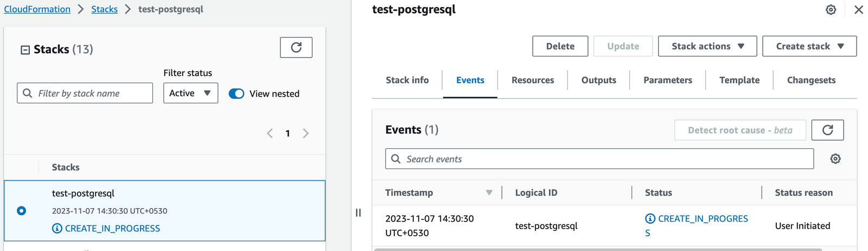The height and width of the screenshot is (251, 868).
Task: Click the Filter by stack name field
Action: click(x=85, y=93)
